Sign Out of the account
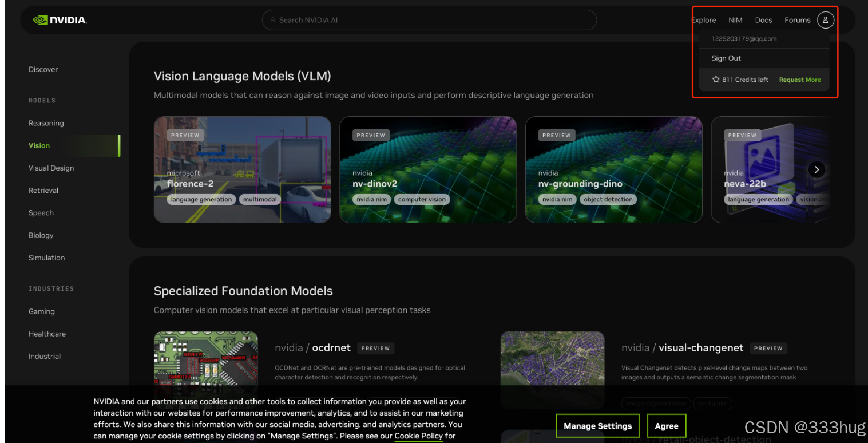868x443 pixels. coord(726,58)
